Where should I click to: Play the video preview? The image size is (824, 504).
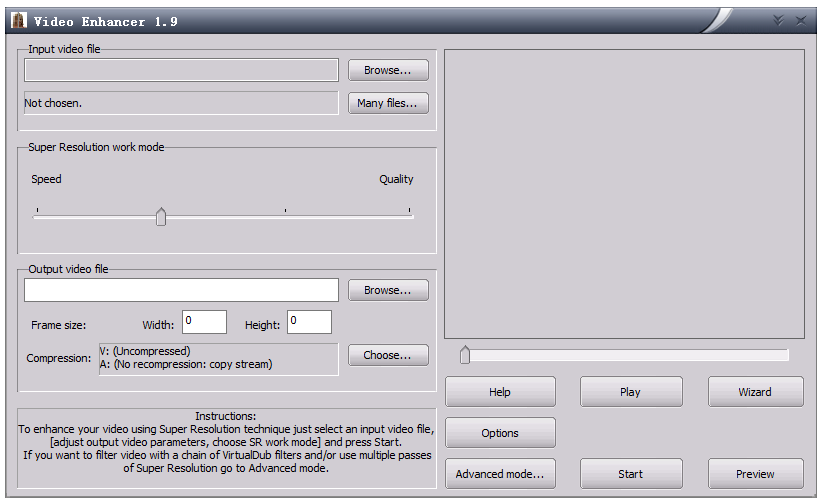(x=631, y=392)
